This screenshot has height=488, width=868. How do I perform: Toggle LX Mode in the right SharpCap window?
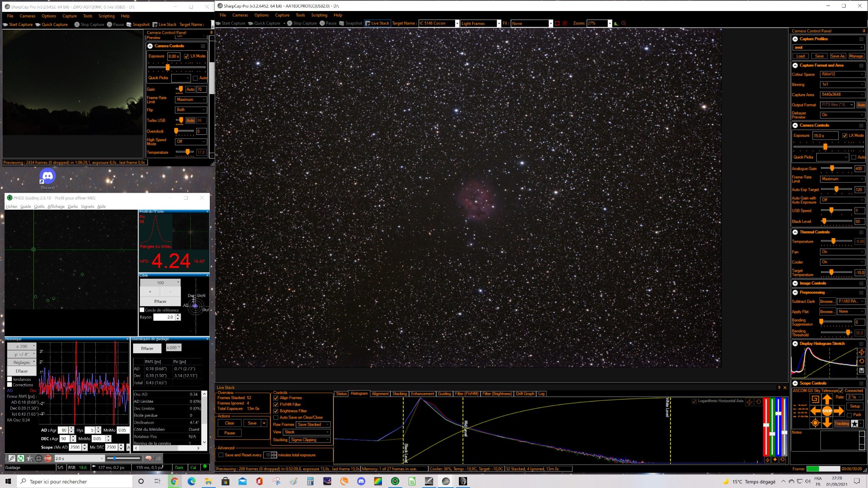(x=845, y=136)
